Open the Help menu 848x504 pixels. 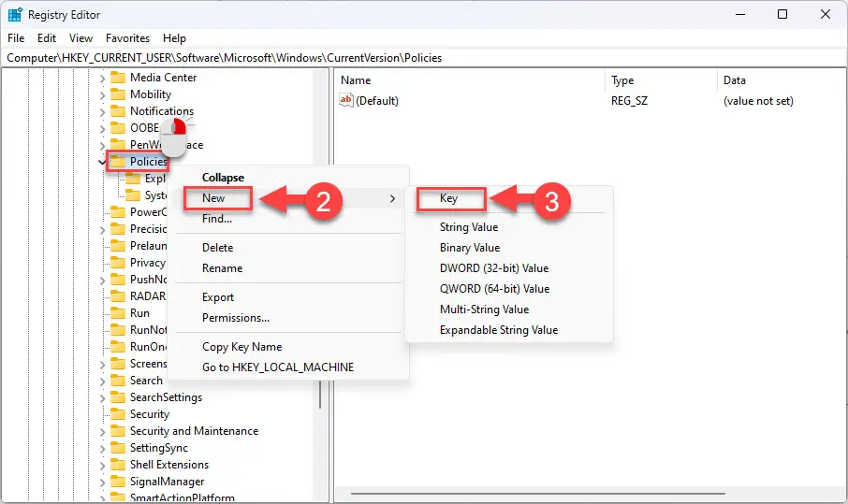(x=174, y=38)
